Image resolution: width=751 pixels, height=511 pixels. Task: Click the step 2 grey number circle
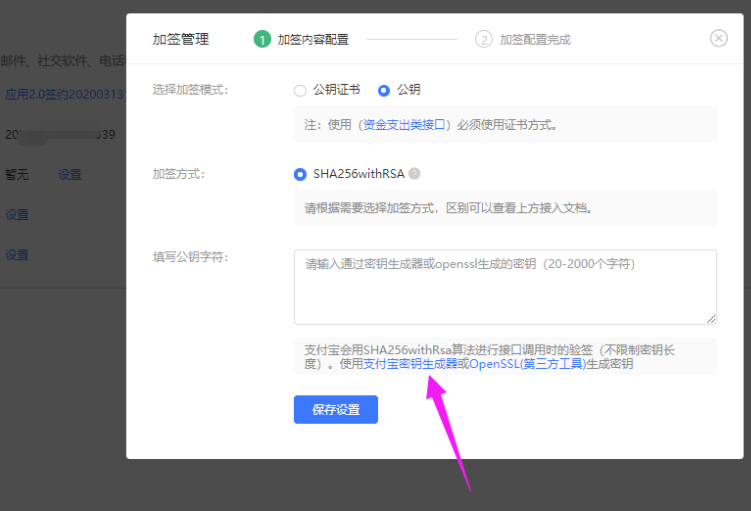(484, 39)
